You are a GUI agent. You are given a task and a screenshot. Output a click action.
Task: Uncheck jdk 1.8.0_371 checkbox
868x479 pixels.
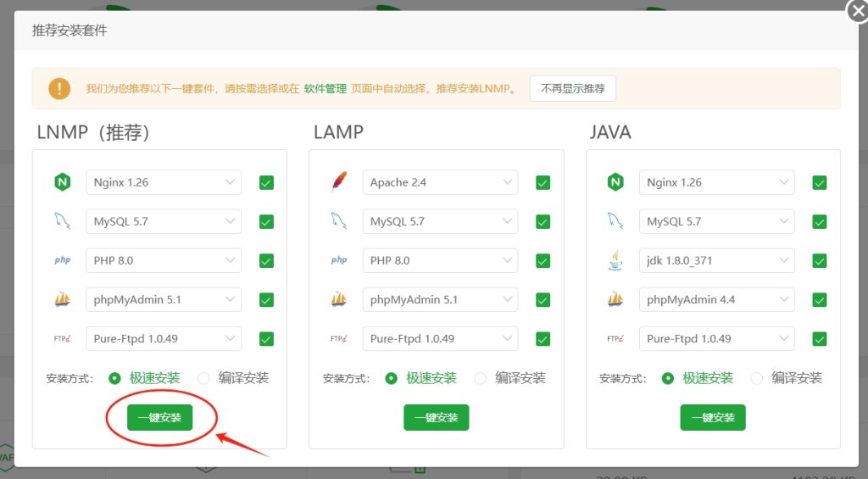(x=820, y=261)
